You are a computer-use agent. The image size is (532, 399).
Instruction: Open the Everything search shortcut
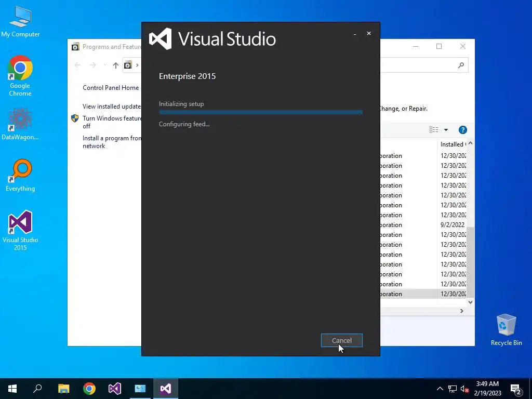coord(20,176)
